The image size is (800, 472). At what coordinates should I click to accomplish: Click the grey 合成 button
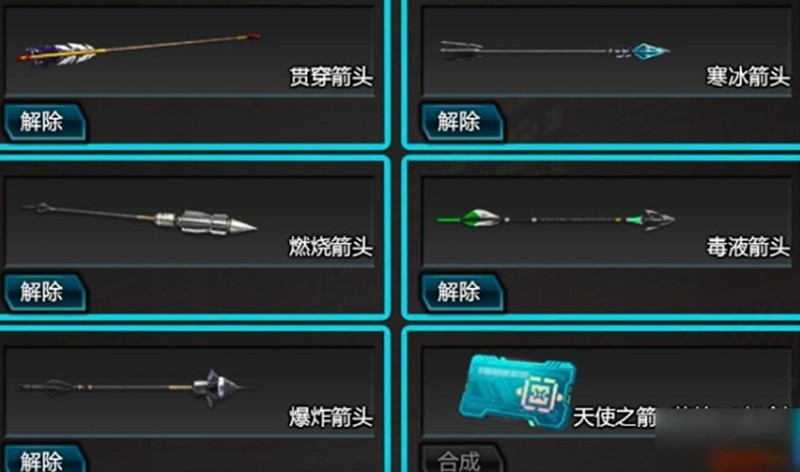coord(461,459)
